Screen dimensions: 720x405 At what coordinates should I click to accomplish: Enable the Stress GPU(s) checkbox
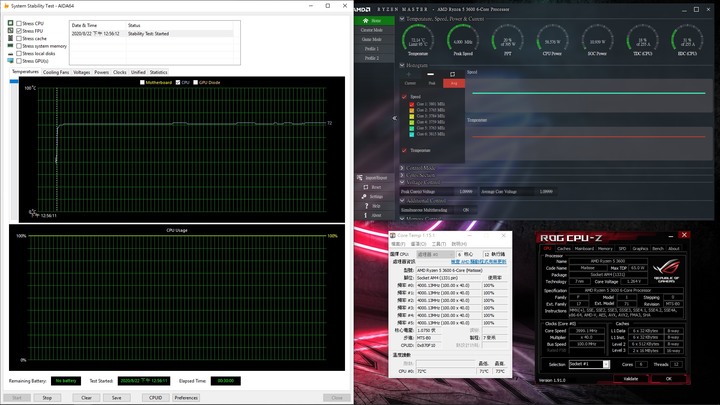click(x=19, y=61)
